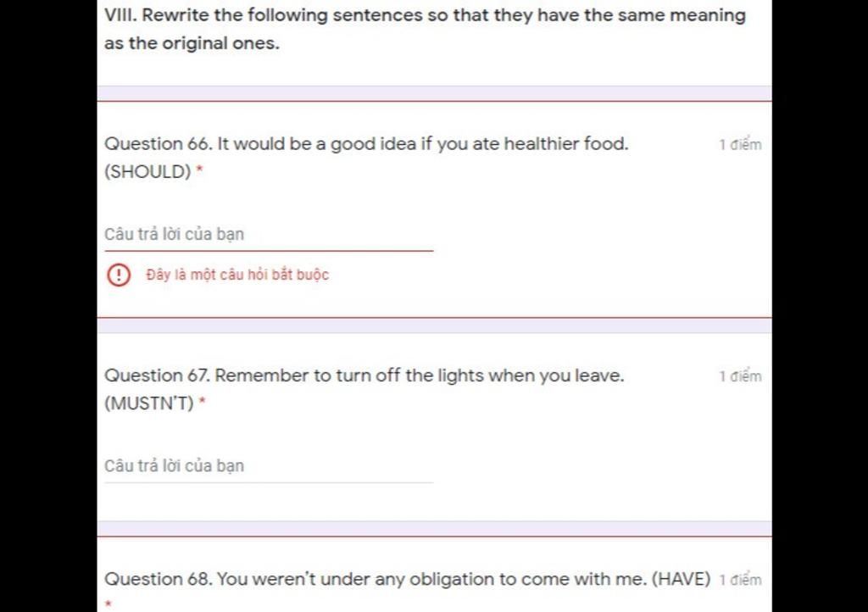Image resolution: width=868 pixels, height=612 pixels.
Task: Click the keyword (MUSTN'T) in Question 67
Action: coord(149,403)
